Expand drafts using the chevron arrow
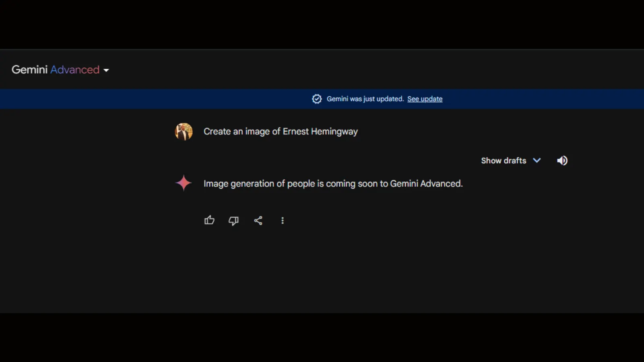This screenshot has height=362, width=644. click(537, 160)
